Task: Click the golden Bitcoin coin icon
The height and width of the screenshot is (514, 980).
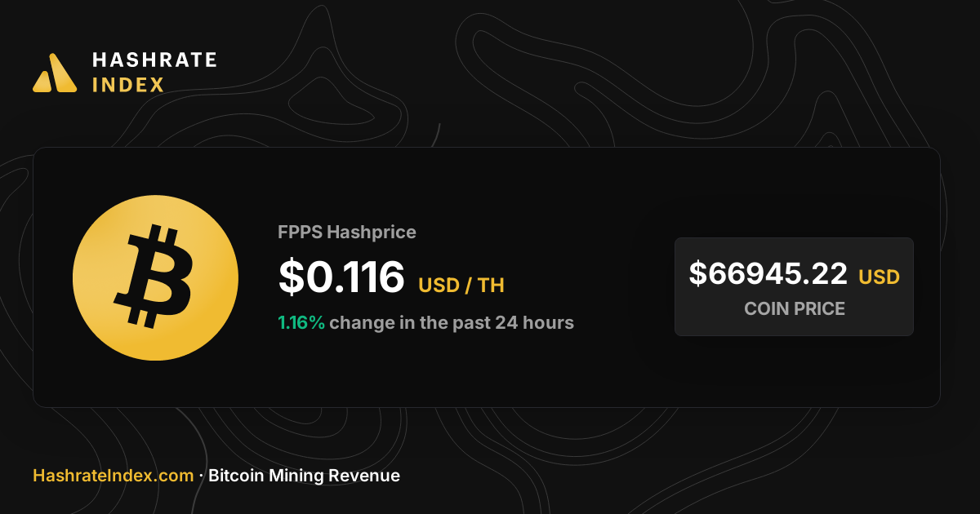Action: (x=155, y=277)
